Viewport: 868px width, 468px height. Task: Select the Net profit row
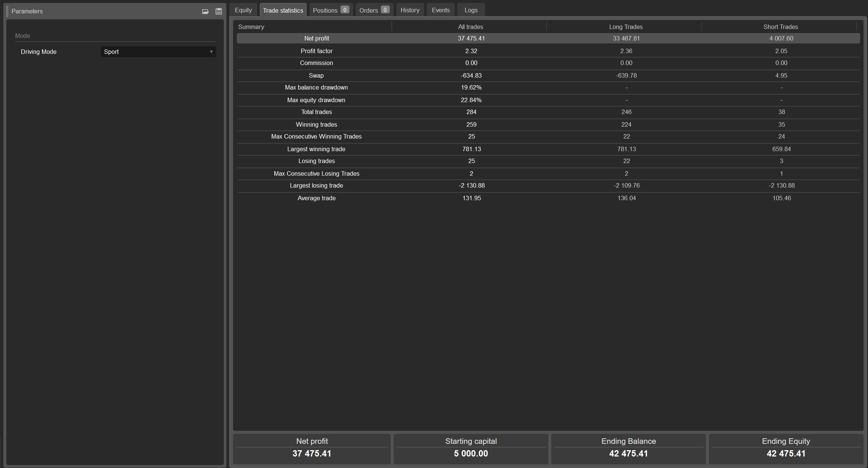pyautogui.click(x=316, y=39)
